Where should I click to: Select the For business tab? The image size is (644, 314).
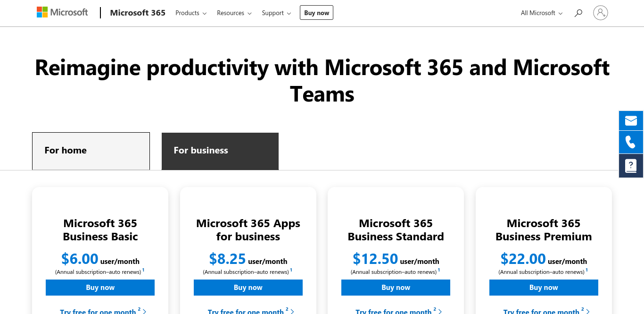tap(220, 151)
